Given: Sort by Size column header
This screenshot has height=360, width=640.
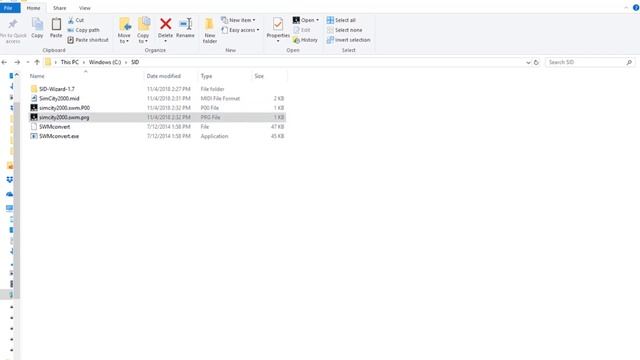Looking at the screenshot, I should coord(259,76).
